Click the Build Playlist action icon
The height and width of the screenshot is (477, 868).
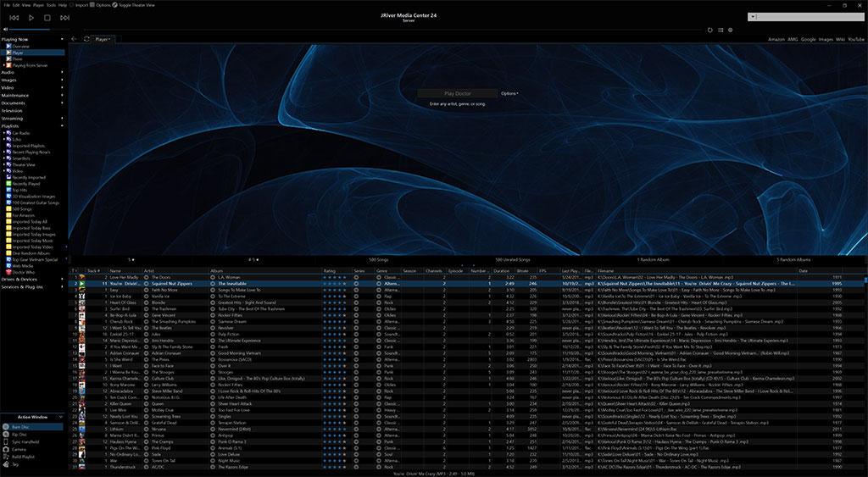(6, 457)
